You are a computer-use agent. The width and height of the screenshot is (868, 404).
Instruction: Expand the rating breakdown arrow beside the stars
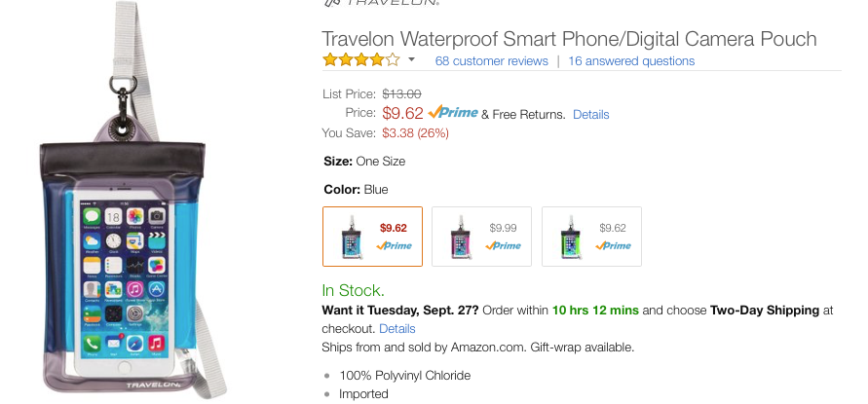[412, 60]
